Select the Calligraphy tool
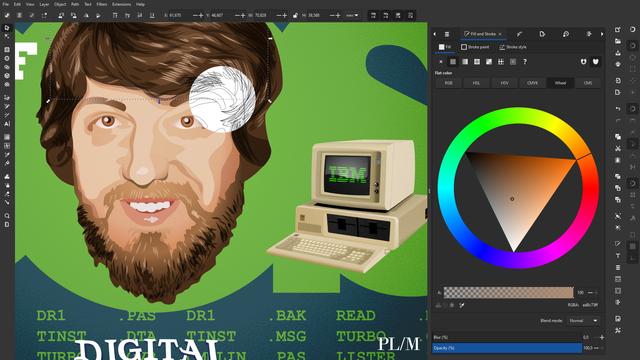The width and height of the screenshot is (640, 360). [7, 115]
